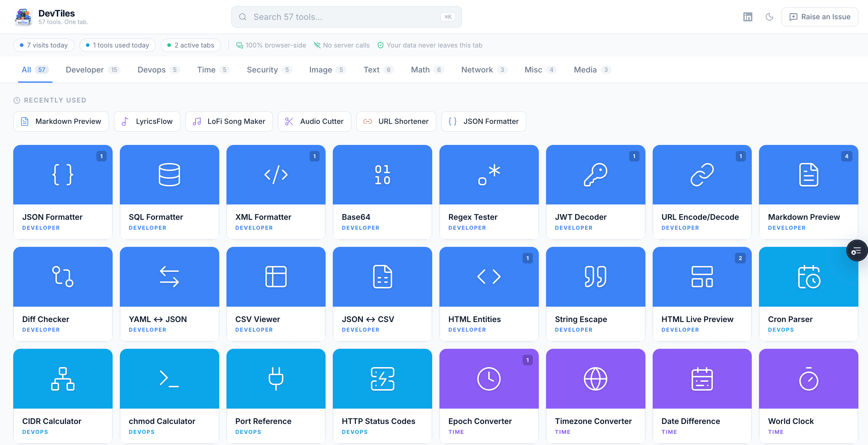
Task: Open the Port Reference plug tile
Action: point(276,396)
